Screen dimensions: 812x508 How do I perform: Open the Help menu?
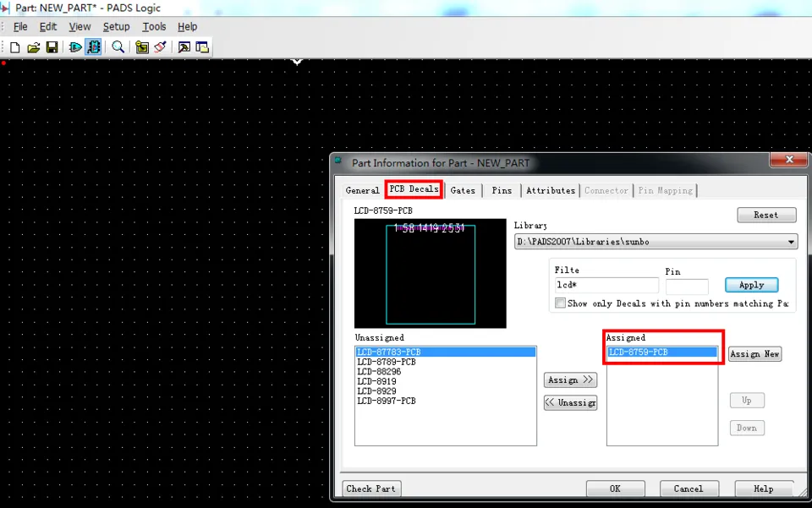click(188, 27)
